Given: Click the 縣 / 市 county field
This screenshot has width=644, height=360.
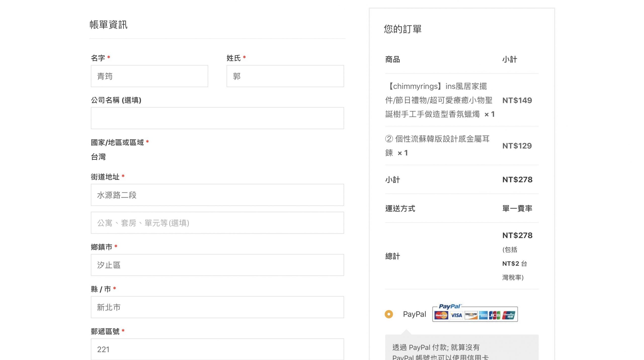Looking at the screenshot, I should coord(217,307).
